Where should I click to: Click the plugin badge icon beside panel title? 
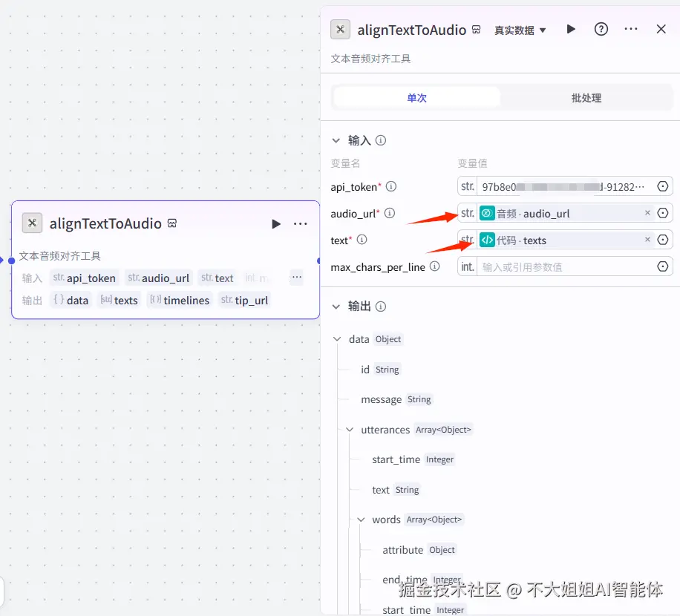[x=476, y=30]
